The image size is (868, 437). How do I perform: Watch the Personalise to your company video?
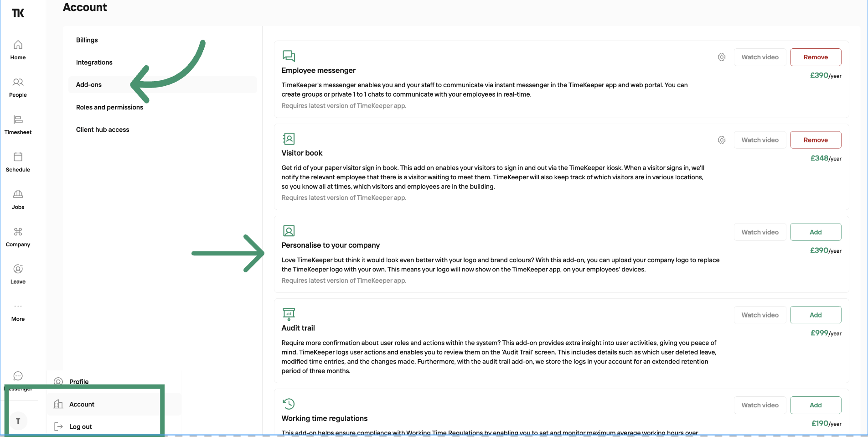point(760,232)
